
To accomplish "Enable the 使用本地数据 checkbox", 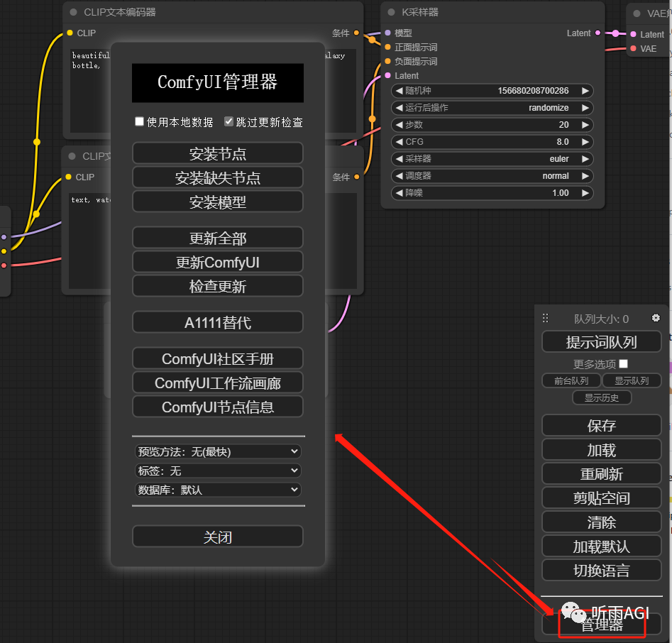I will pyautogui.click(x=139, y=122).
